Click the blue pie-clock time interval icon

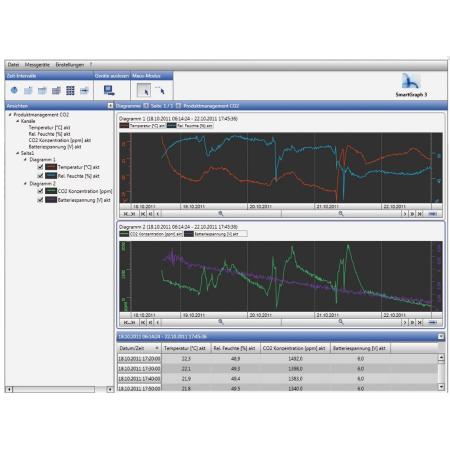tap(14, 90)
